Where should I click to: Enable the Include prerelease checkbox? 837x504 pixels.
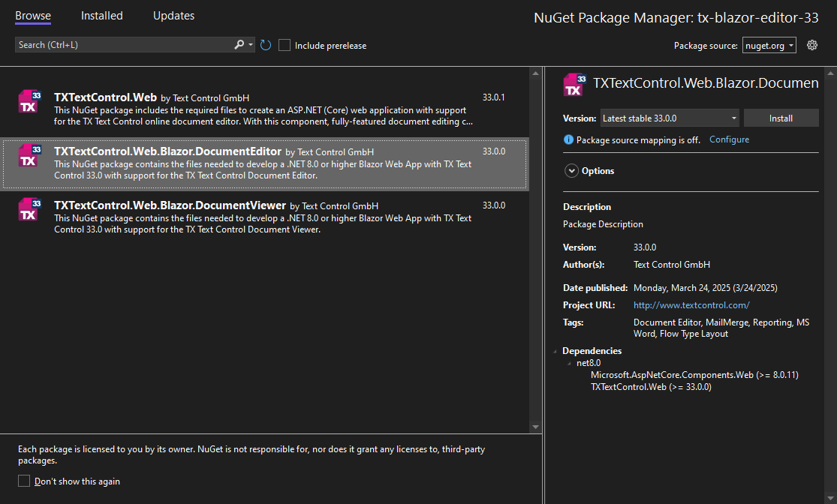coord(285,46)
